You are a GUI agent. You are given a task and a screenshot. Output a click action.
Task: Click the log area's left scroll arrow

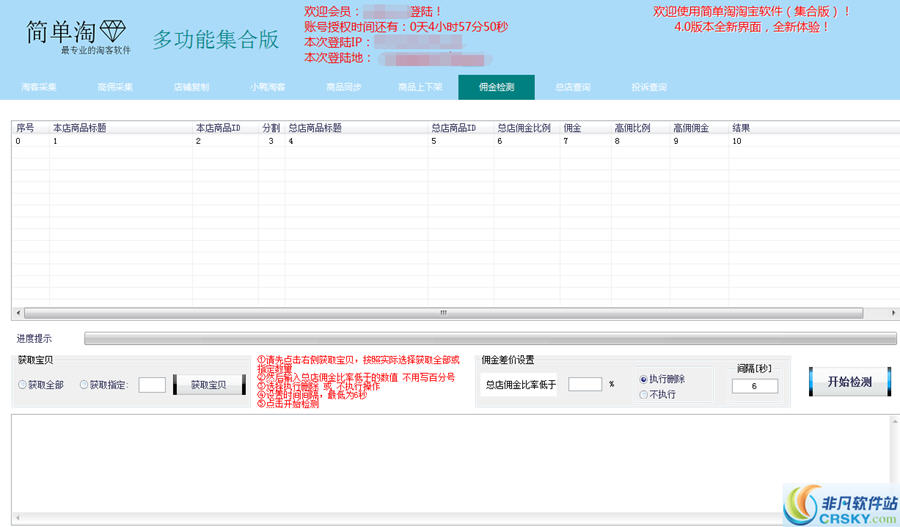(x=18, y=518)
